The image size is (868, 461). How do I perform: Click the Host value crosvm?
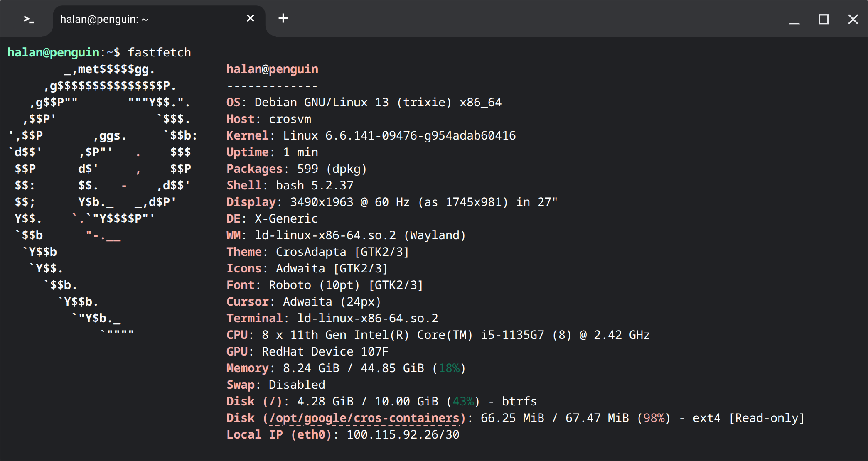click(x=290, y=119)
